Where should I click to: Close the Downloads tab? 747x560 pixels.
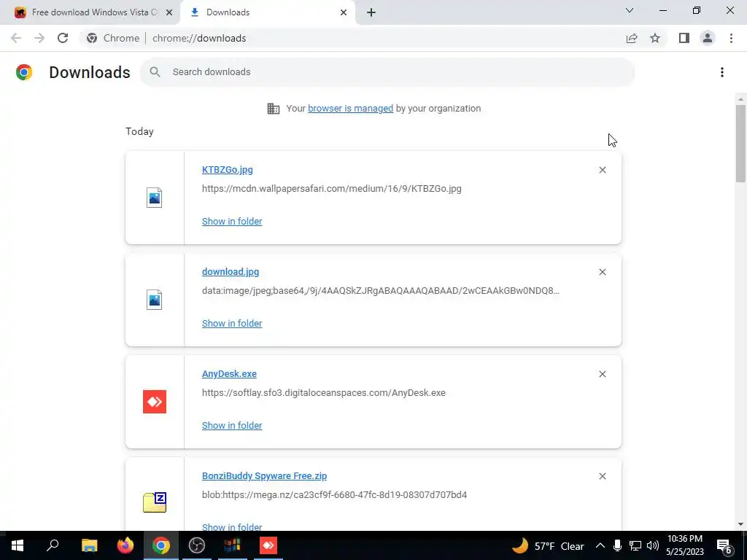[x=344, y=12]
